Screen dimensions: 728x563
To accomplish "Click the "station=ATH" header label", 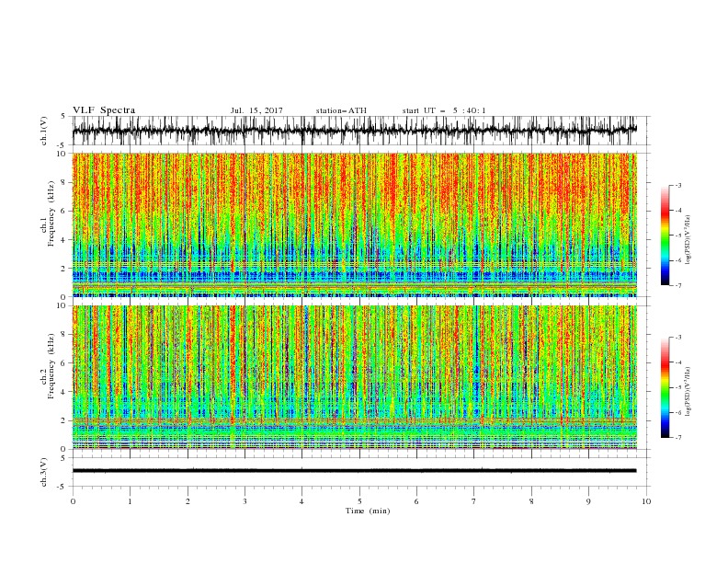I will [x=341, y=110].
